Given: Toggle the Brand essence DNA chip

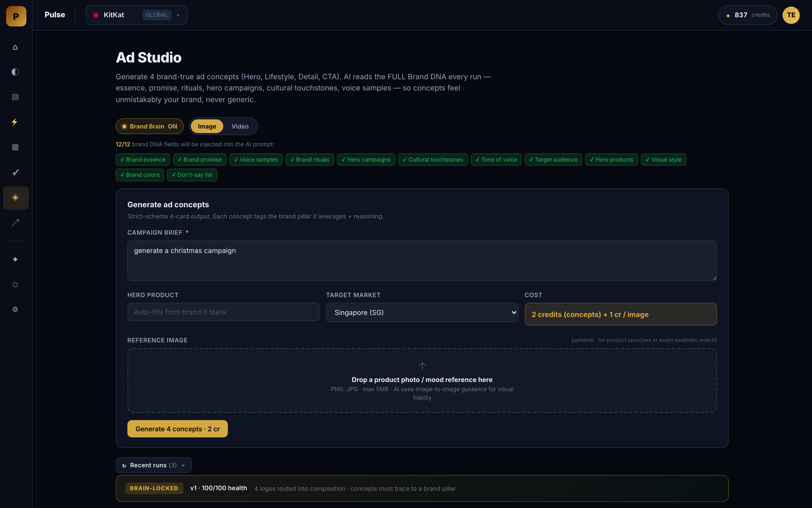Looking at the screenshot, I should tap(143, 160).
